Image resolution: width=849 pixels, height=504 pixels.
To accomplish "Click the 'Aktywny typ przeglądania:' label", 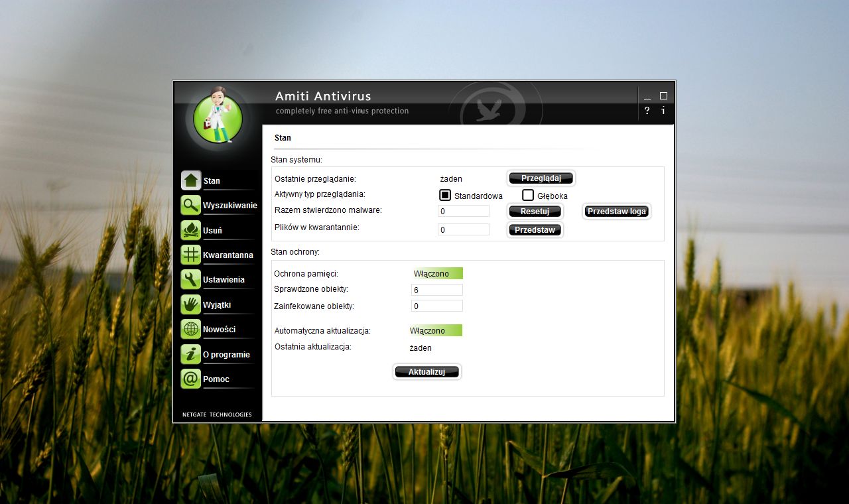I will point(320,194).
